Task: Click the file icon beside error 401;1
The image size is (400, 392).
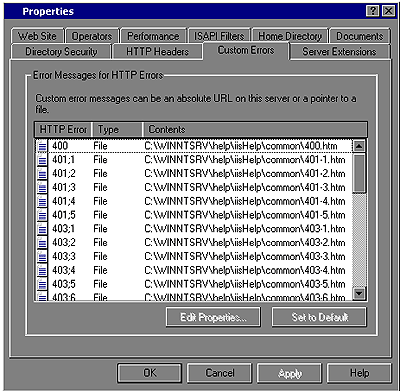Action: pyautogui.click(x=42, y=160)
